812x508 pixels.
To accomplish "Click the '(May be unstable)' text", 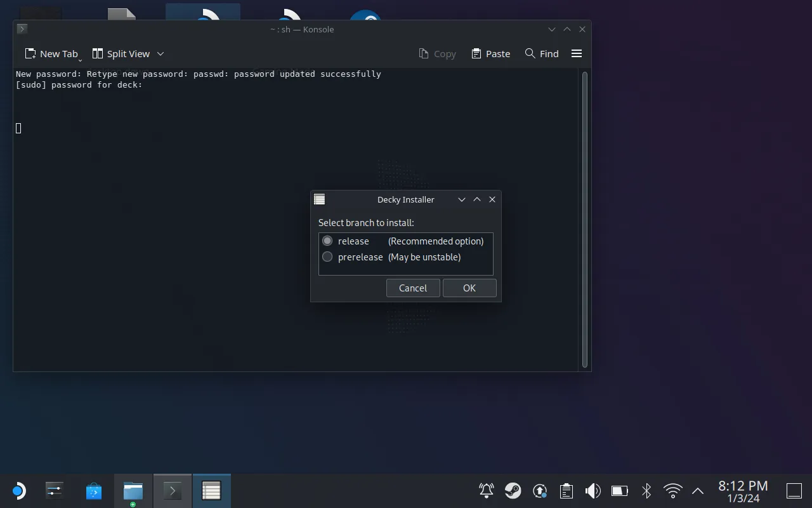I will (424, 257).
